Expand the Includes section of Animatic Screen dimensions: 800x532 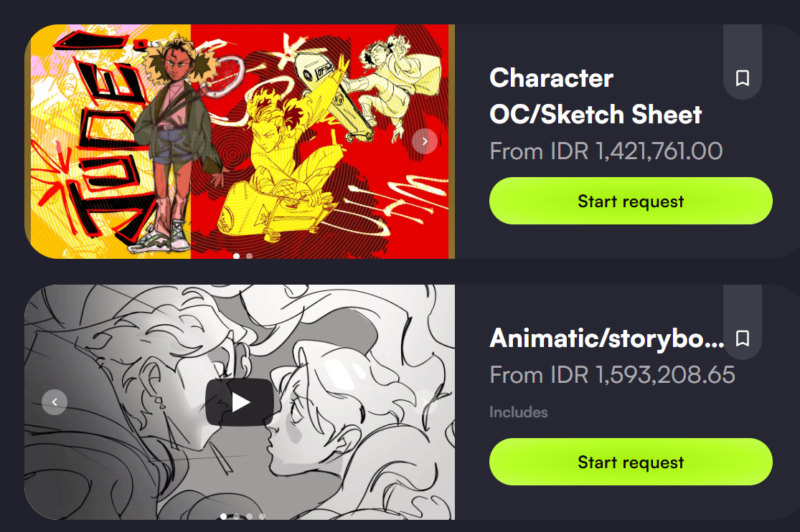pyautogui.click(x=518, y=412)
